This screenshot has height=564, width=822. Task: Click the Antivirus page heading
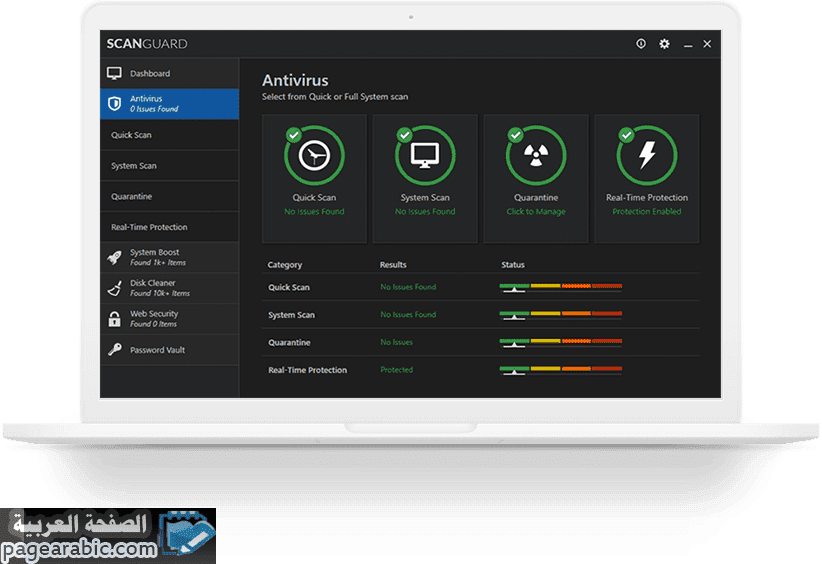295,80
